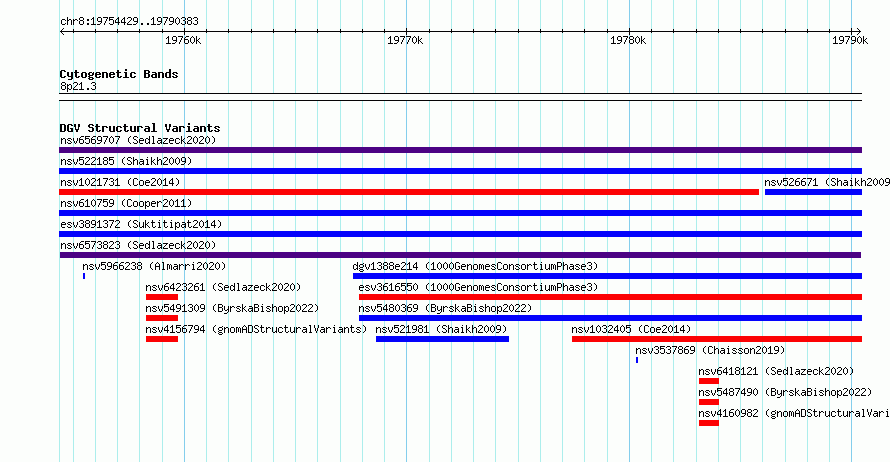This screenshot has height=462, width=890.
Task: Open nsv3537869 (Chaisson2019) label
Action: pyautogui.click(x=710, y=350)
